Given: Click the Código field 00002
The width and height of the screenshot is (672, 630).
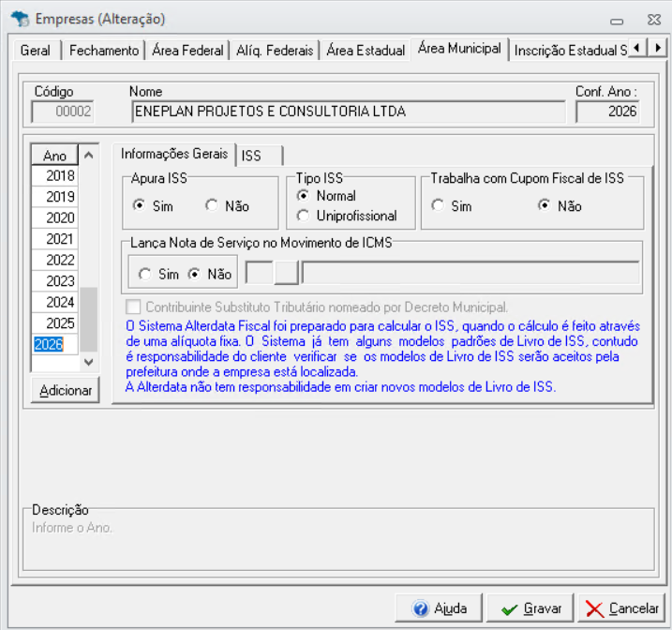Looking at the screenshot, I should 63,112.
